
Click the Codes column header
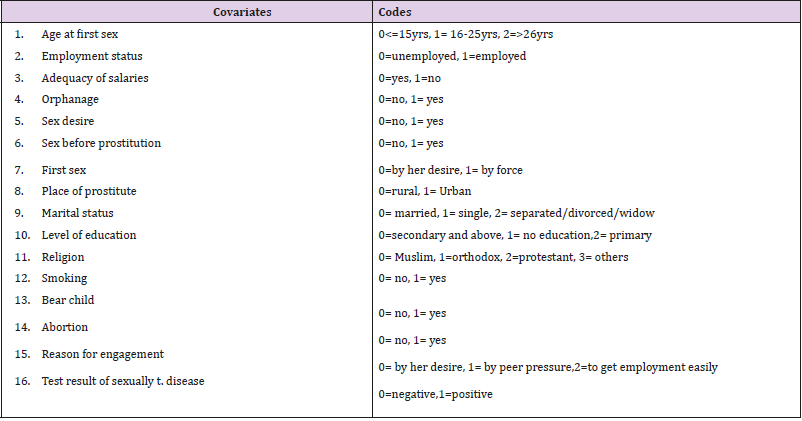(x=395, y=12)
